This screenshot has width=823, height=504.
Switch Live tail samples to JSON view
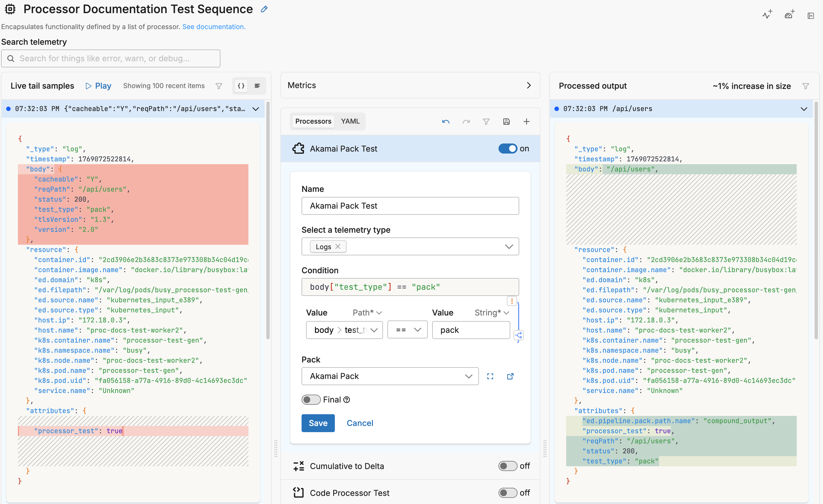(241, 86)
